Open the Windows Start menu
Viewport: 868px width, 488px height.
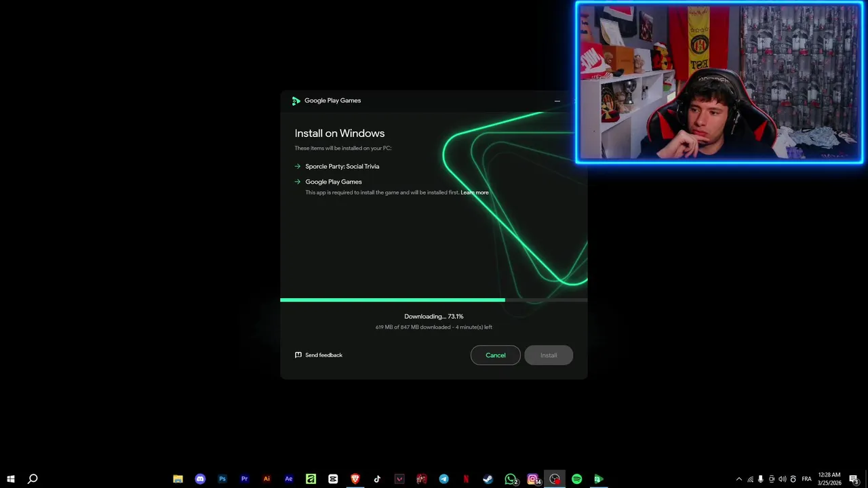(11, 479)
